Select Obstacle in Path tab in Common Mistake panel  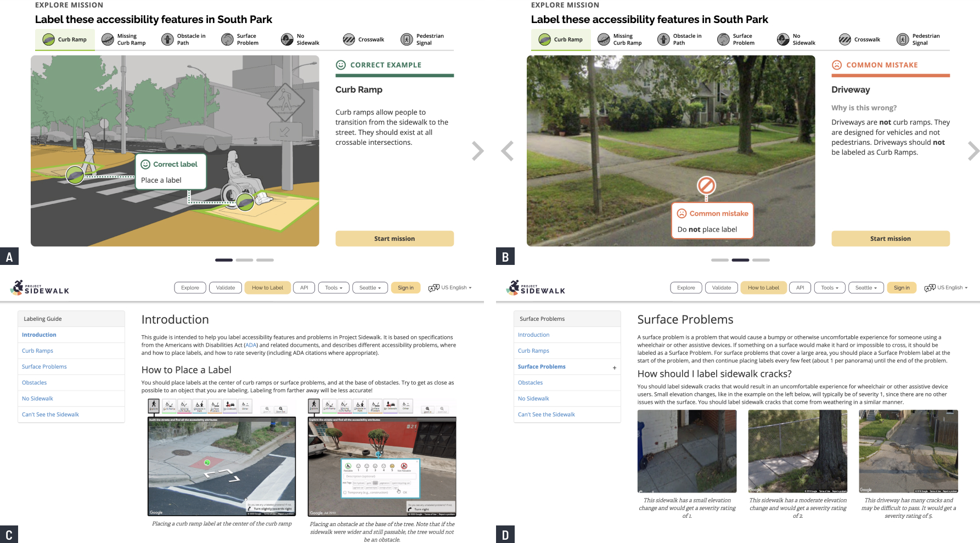(x=680, y=39)
